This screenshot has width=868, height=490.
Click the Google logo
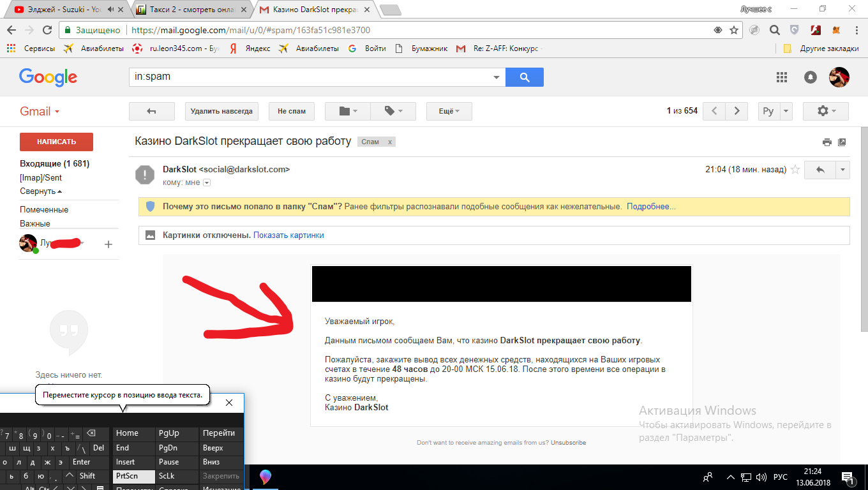[48, 77]
